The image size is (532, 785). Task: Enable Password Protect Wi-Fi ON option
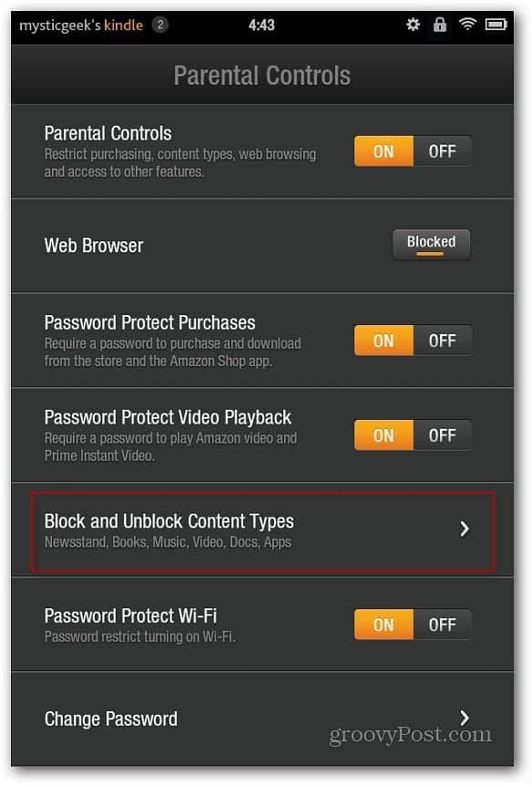pos(384,625)
